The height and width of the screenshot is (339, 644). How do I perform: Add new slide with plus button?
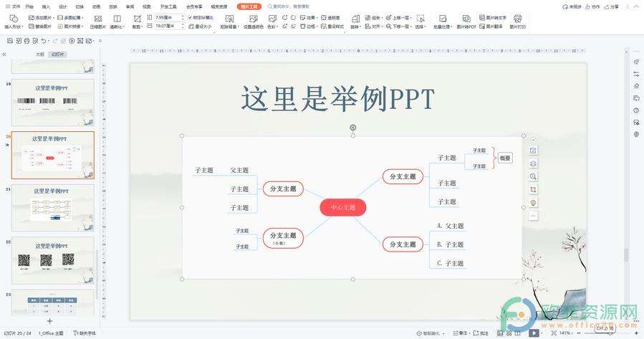[49, 321]
